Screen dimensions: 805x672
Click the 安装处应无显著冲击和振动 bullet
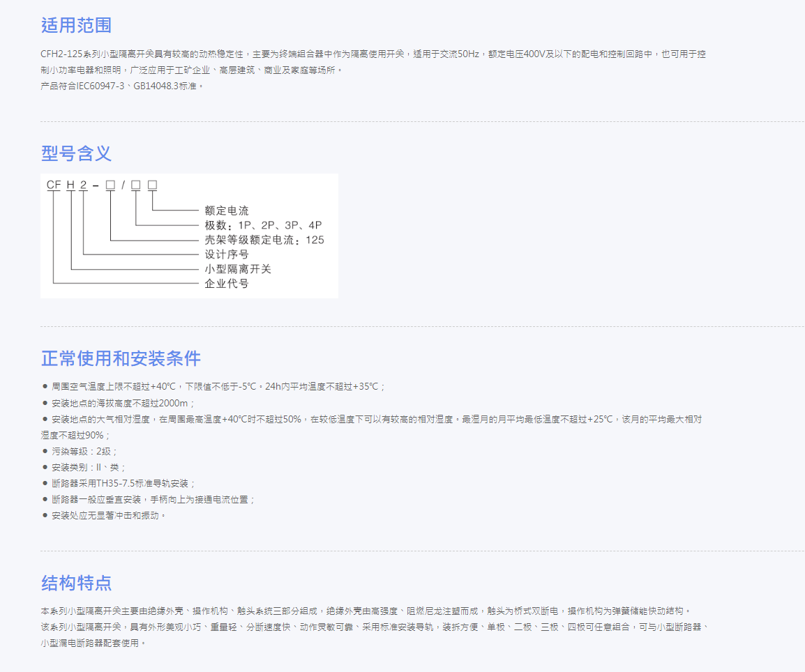click(x=104, y=515)
